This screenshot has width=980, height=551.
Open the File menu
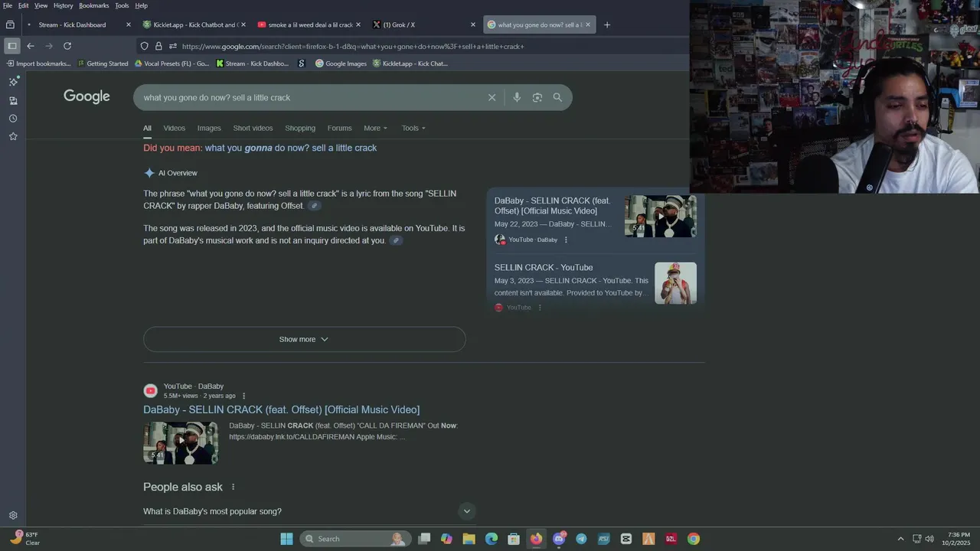pyautogui.click(x=8, y=5)
